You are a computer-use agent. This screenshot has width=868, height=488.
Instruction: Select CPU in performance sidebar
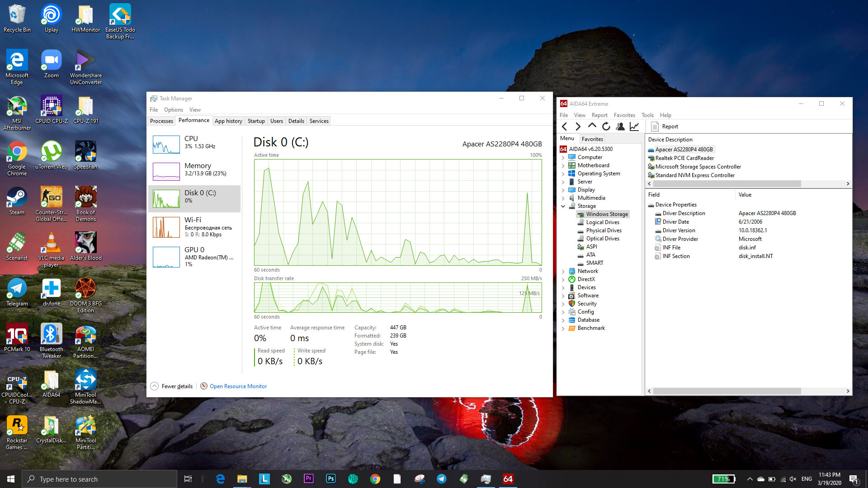click(x=194, y=145)
